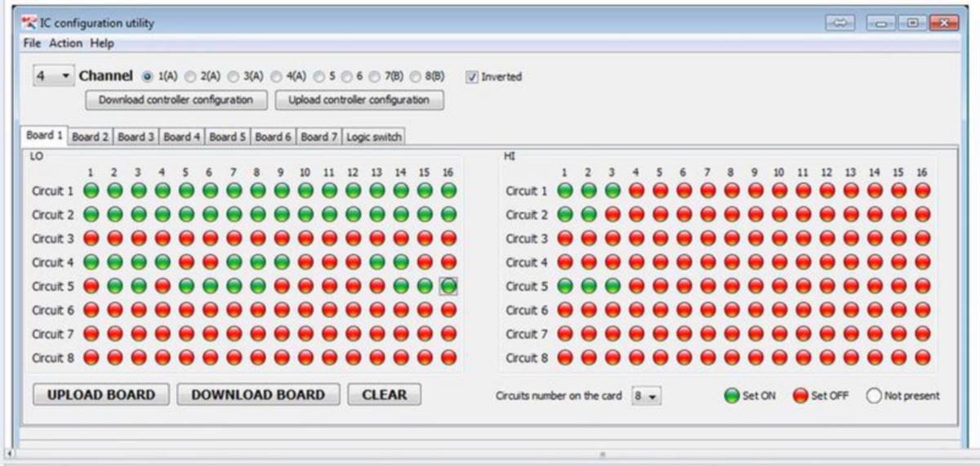Toggle LO Circuit 1 indicator in column 1
Viewport: 980px width, 466px height.
coord(91,190)
